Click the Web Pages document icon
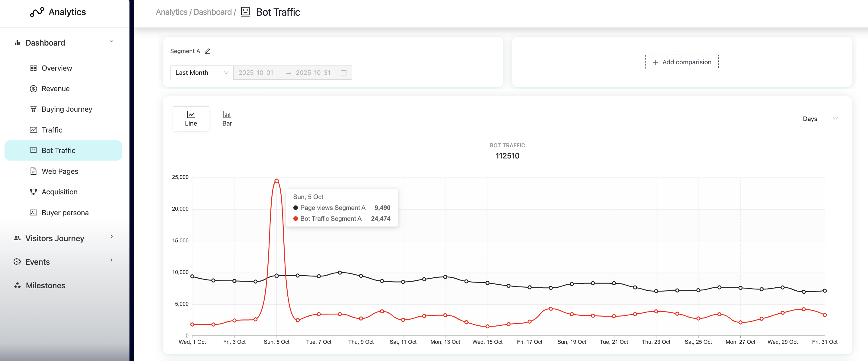This screenshot has width=868, height=361. click(34, 171)
